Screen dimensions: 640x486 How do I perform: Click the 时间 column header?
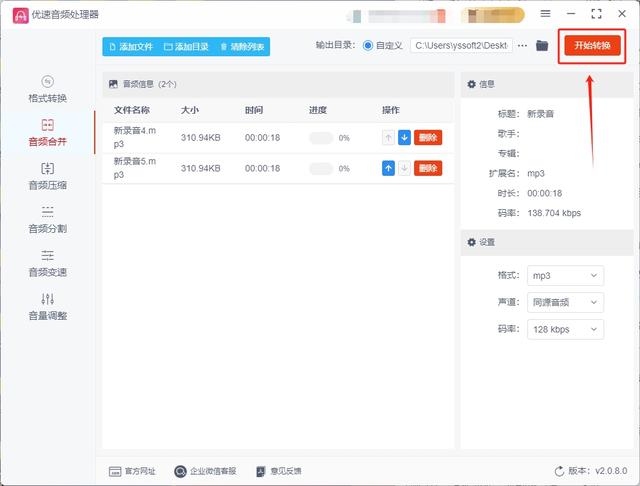[x=254, y=110]
